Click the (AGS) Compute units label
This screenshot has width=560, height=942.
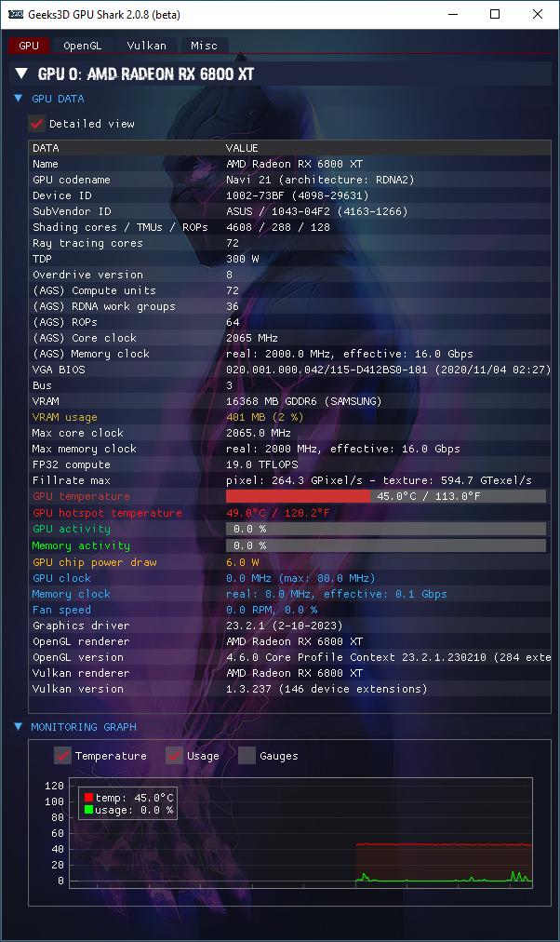[x=94, y=290]
